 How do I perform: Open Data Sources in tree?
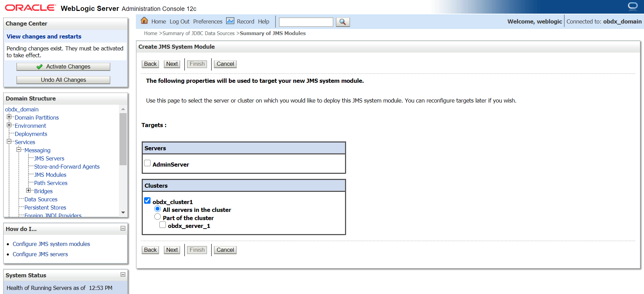[41, 199]
